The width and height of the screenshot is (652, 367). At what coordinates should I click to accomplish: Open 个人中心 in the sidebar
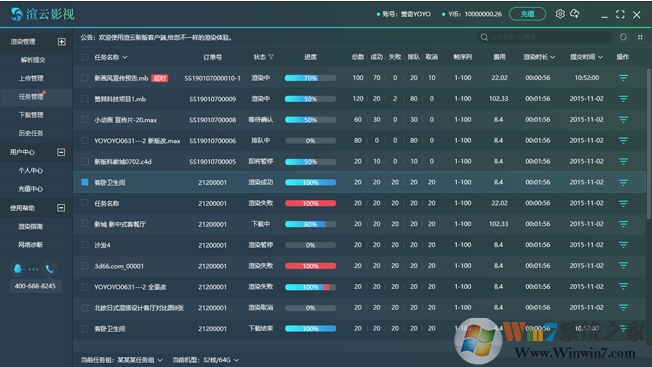click(30, 170)
